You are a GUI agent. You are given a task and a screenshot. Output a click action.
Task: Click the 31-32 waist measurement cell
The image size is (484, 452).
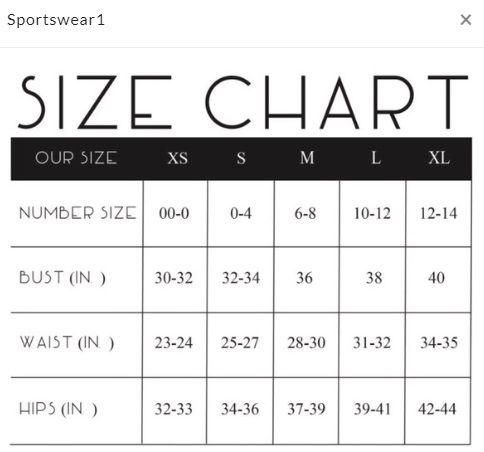click(372, 343)
